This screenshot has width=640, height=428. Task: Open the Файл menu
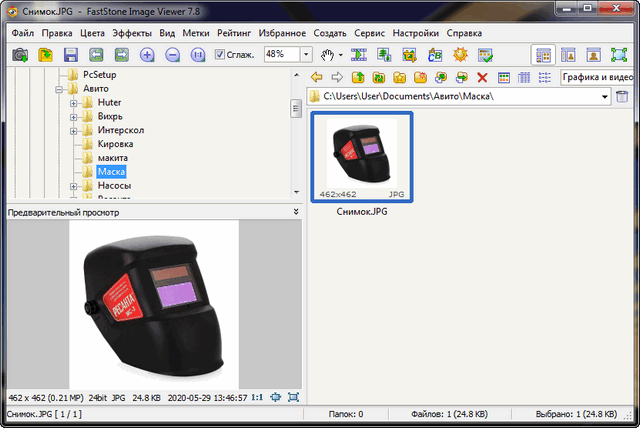pos(23,33)
